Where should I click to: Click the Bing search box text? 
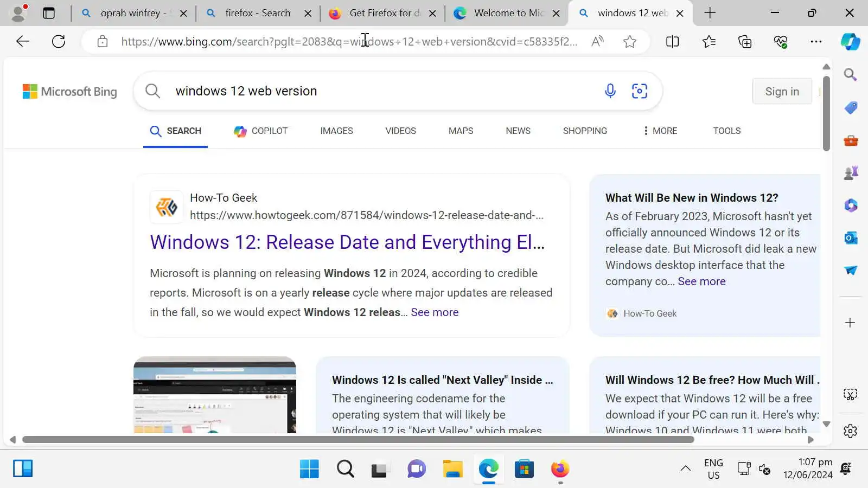point(246,91)
